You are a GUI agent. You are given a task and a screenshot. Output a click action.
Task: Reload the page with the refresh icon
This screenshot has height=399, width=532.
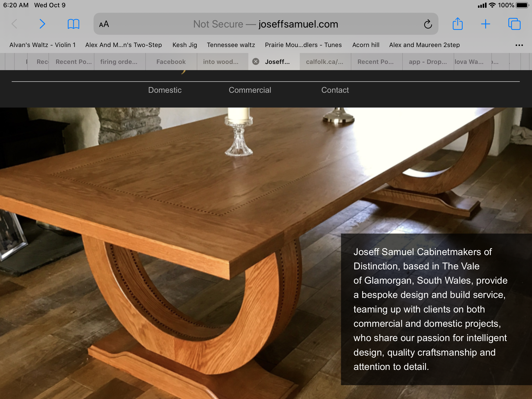428,24
